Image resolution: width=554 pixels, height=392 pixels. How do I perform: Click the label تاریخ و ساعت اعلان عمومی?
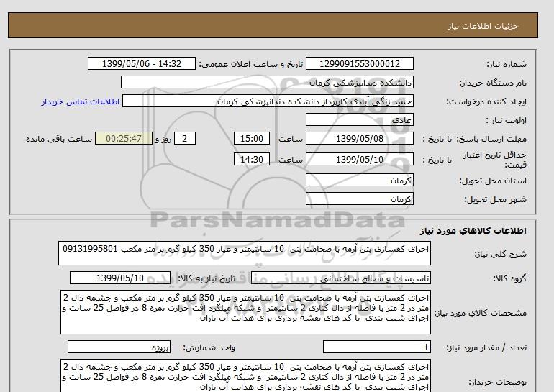pos(251,64)
